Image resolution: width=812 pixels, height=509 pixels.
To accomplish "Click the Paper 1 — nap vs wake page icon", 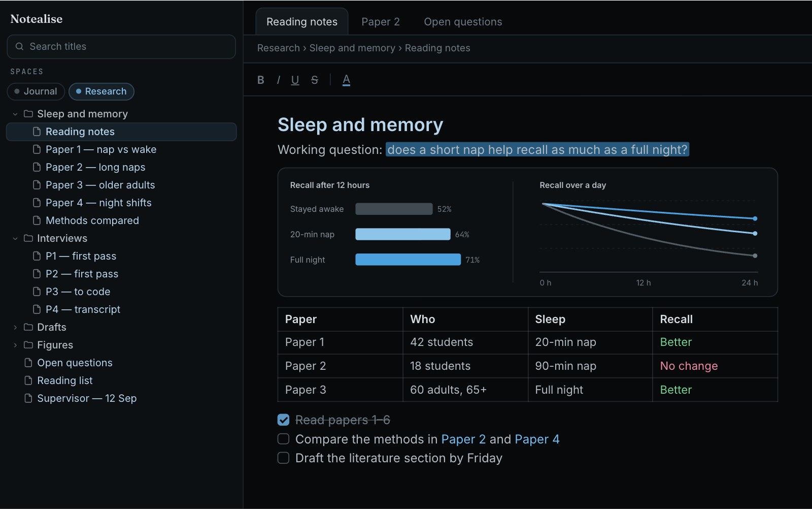I will pyautogui.click(x=37, y=149).
